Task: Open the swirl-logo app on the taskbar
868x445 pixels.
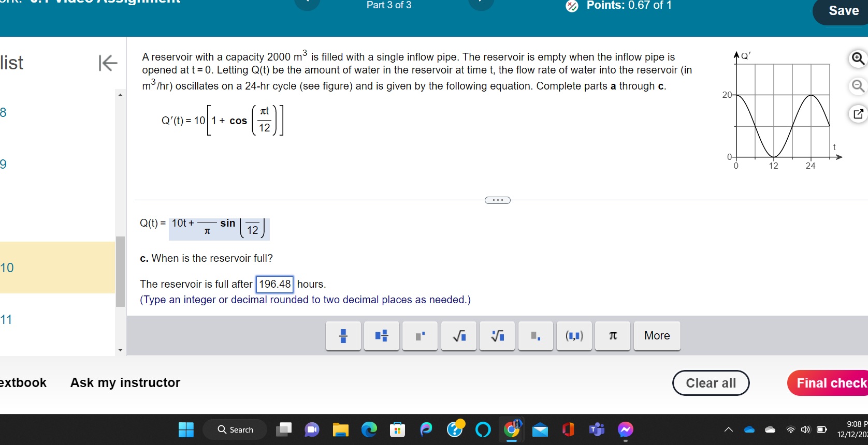Action: (426, 429)
